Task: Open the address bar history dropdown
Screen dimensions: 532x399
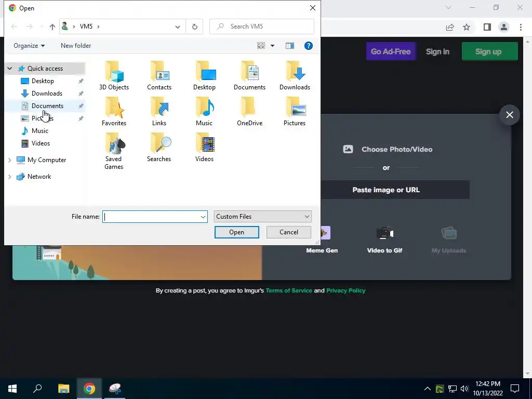Action: pos(178,27)
